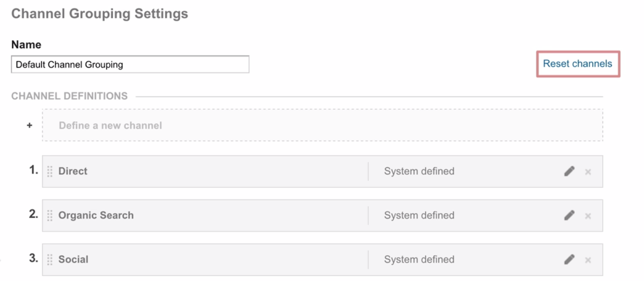
Task: Remove the Social channel using X icon
Action: (588, 260)
